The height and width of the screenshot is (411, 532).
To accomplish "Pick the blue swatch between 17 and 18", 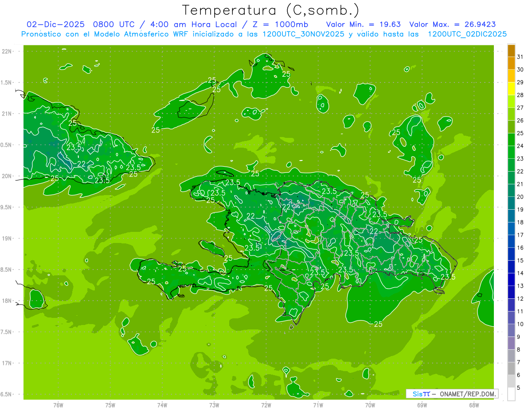I will (x=511, y=229).
